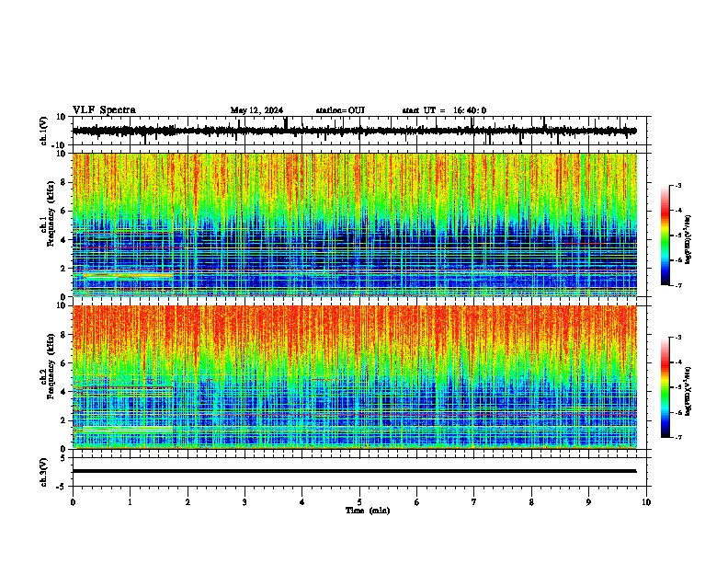Screen dimensions: 728x563
Task: Click inside the ch.1 spectrogram panel
Action: 355,224
